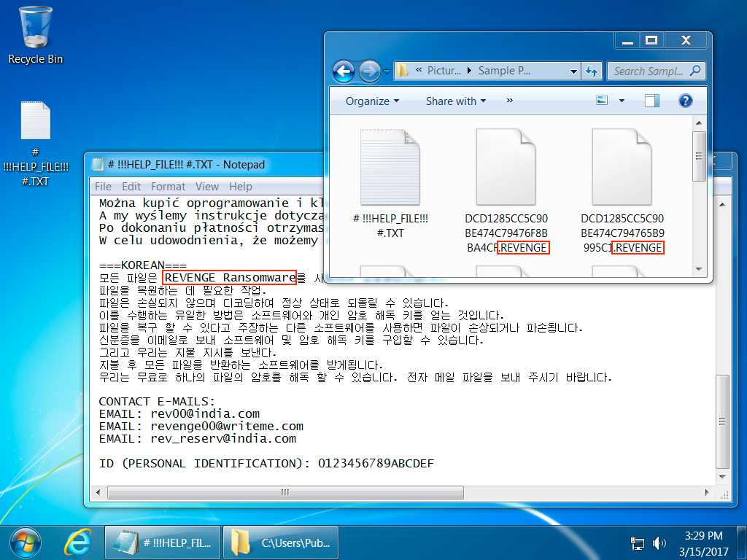Image resolution: width=747 pixels, height=560 pixels.
Task: Select # !!!HELP_FILE!!! #.TXT in Explorer window
Action: point(390,183)
